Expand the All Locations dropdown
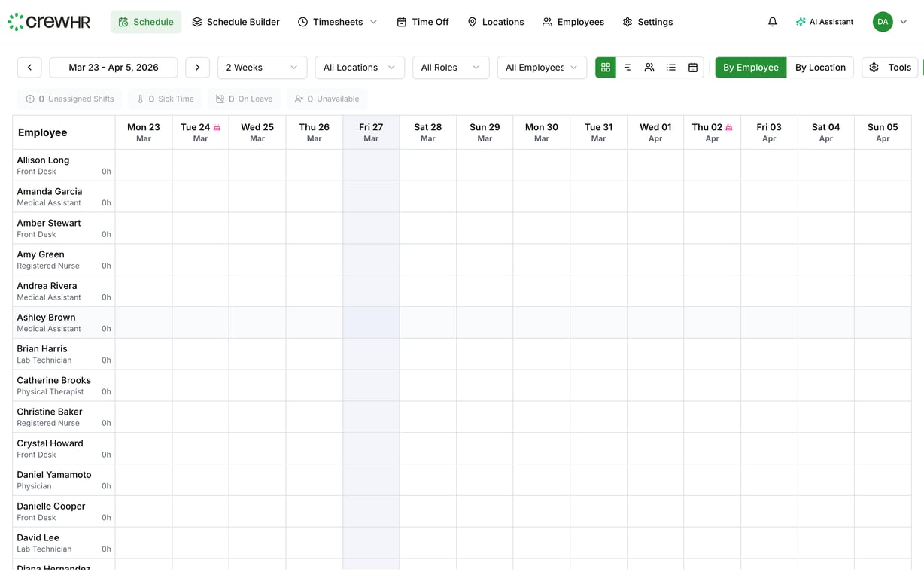The height and width of the screenshot is (578, 924). point(359,67)
